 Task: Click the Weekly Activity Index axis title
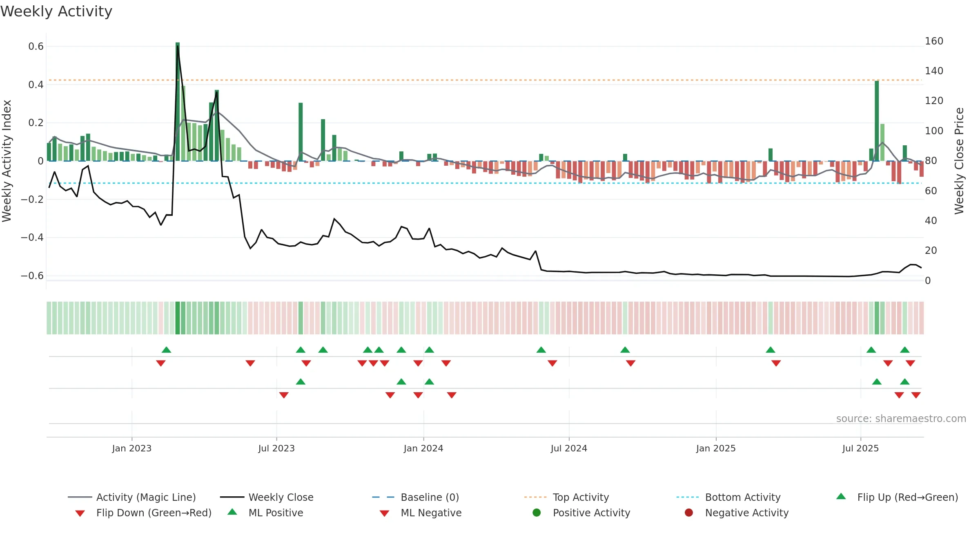point(7,161)
